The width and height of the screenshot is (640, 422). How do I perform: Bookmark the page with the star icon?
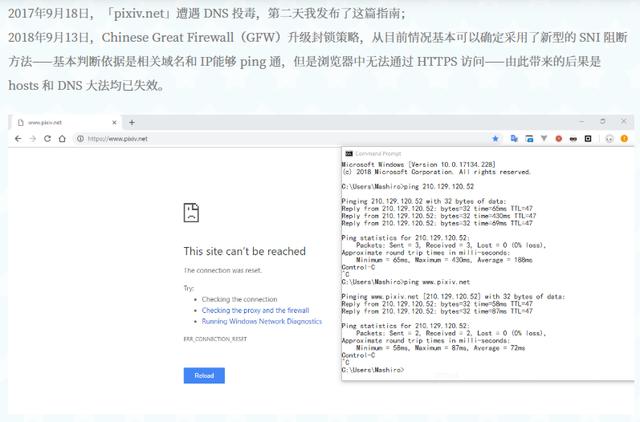tap(495, 139)
